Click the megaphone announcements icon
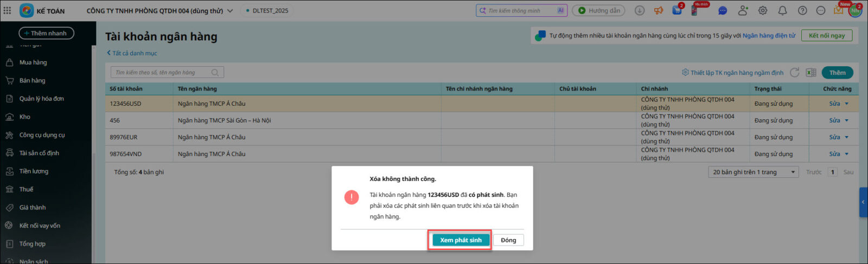Image resolution: width=868 pixels, height=264 pixels. 659,10
